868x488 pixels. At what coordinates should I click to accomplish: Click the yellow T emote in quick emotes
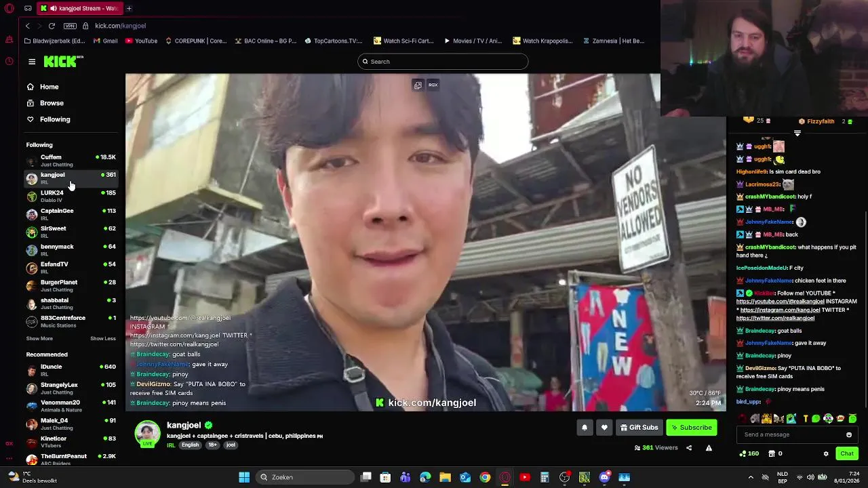pyautogui.click(x=806, y=419)
